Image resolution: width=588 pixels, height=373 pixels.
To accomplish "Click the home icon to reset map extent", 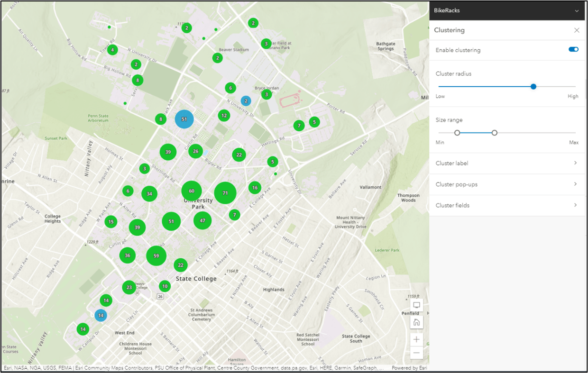I will tap(416, 322).
